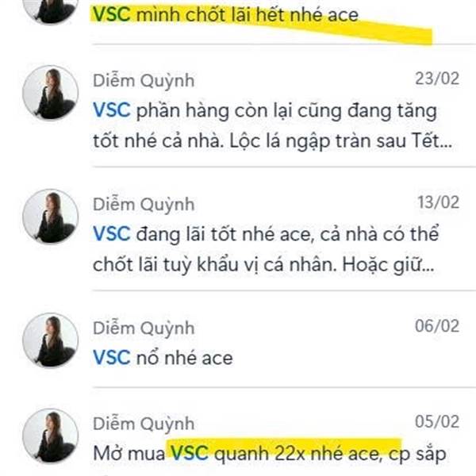Click the blue VSC keyword in the 23/02 message
The image size is (476, 476).
tap(112, 110)
